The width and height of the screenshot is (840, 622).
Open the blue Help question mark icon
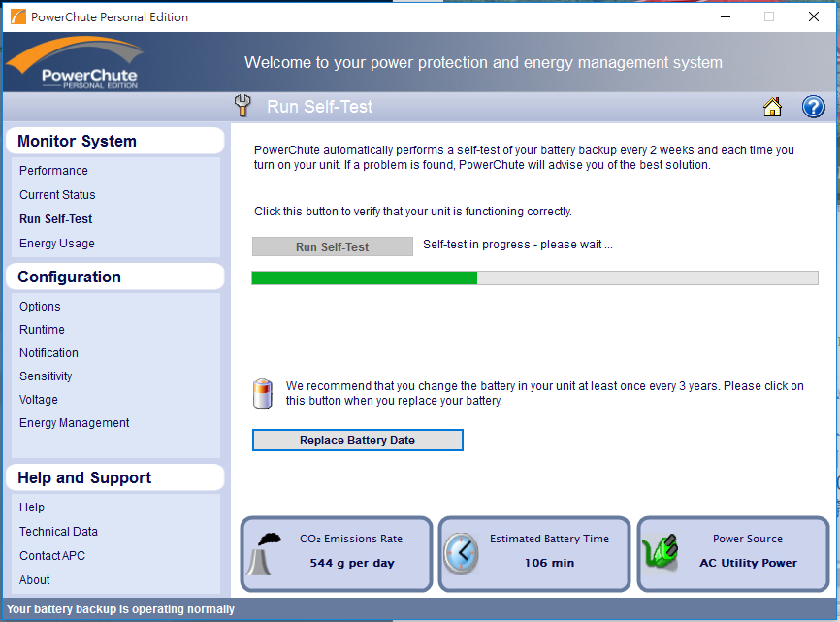813,107
